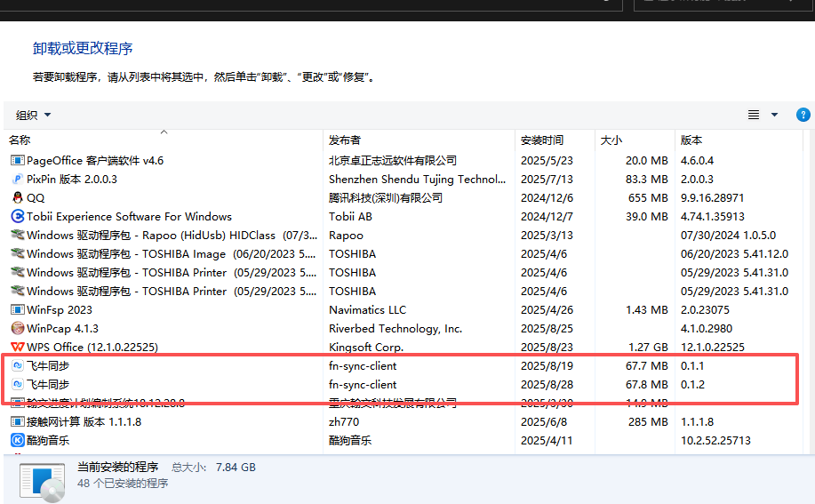
Task: Click 48 个已安装的程序 count text
Action: point(123,484)
